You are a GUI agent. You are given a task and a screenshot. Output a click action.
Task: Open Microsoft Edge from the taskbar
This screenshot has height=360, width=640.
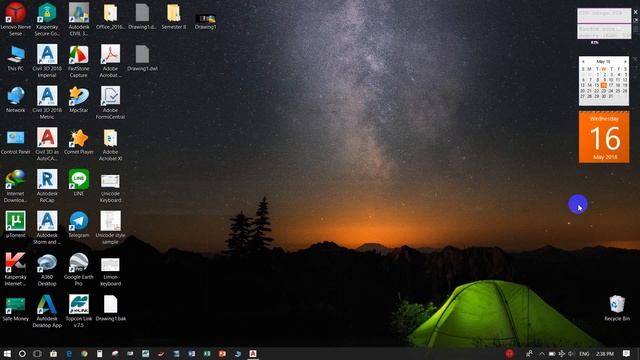pyautogui.click(x=69, y=353)
